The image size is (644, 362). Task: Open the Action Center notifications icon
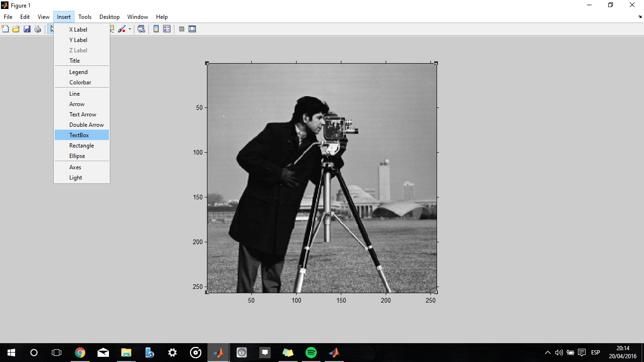[582, 353]
